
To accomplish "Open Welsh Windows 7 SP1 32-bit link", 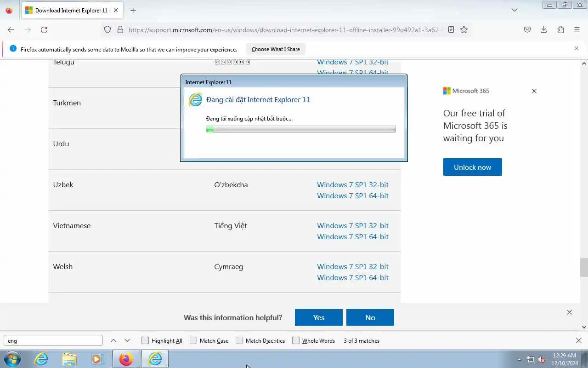I will tap(353, 266).
